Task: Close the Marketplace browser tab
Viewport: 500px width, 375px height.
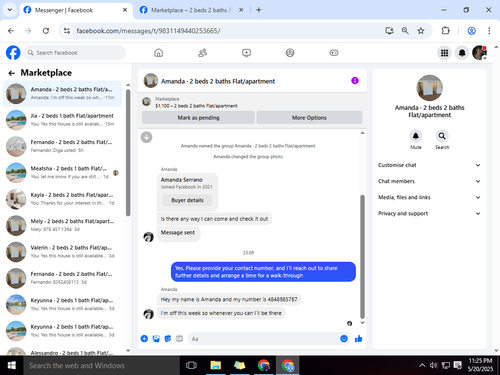Action: point(241,10)
